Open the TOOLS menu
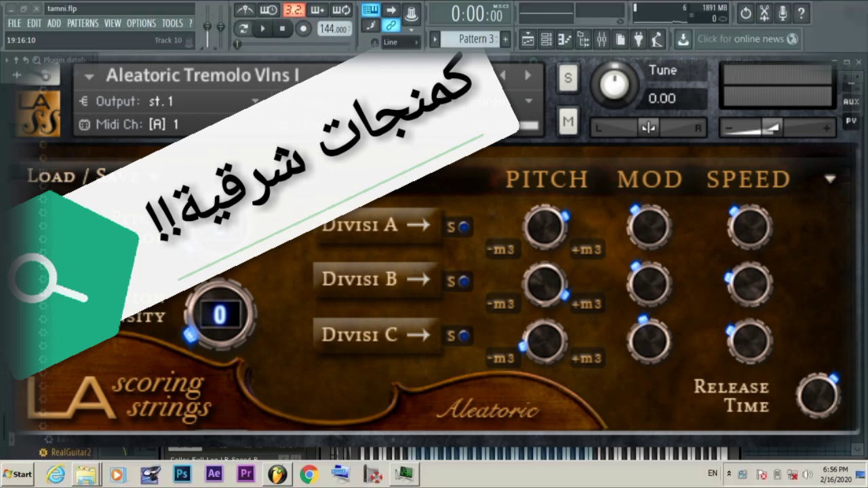 point(172,23)
